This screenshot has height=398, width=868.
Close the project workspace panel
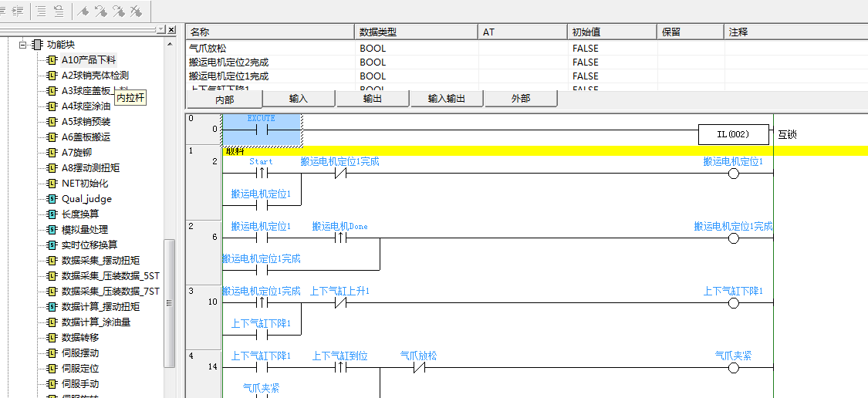(x=171, y=29)
